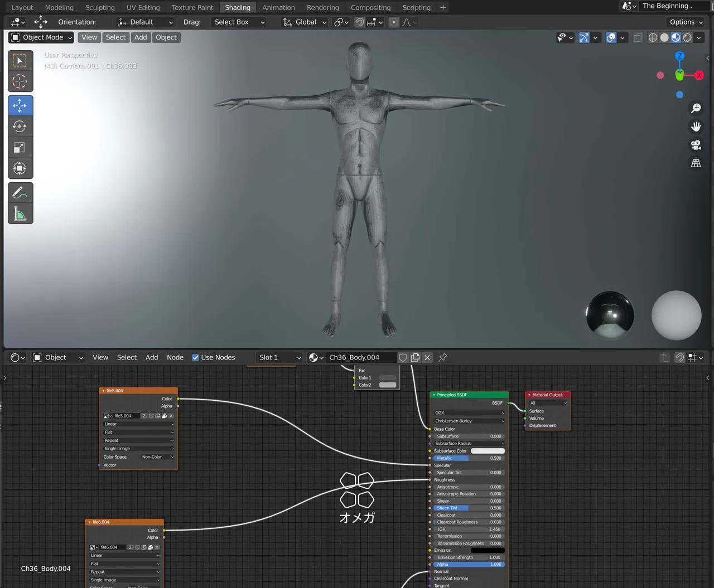The height and width of the screenshot is (588, 714).
Task: Click the viewport zoom magnifier icon
Action: 696,108
